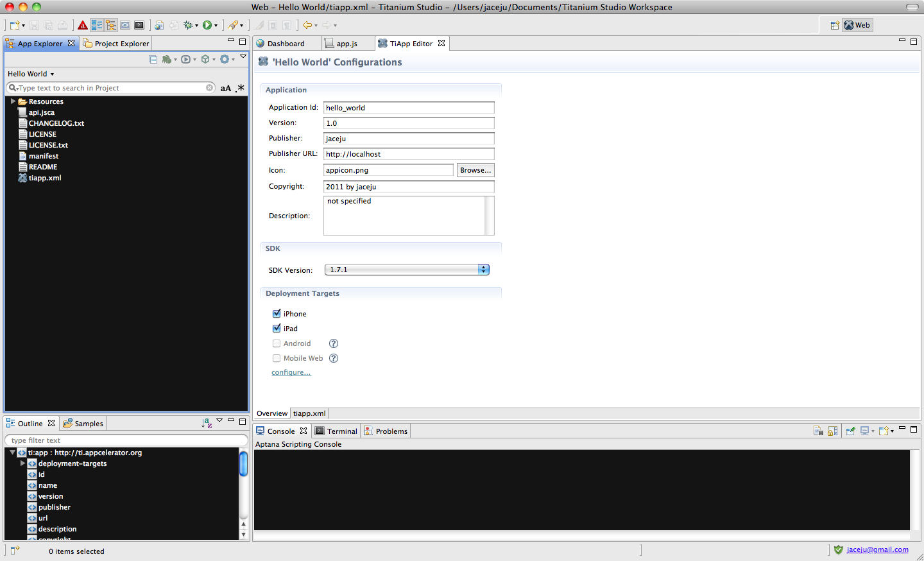Viewport: 924px width, 561px height.
Task: Click the configure... link
Action: (291, 372)
